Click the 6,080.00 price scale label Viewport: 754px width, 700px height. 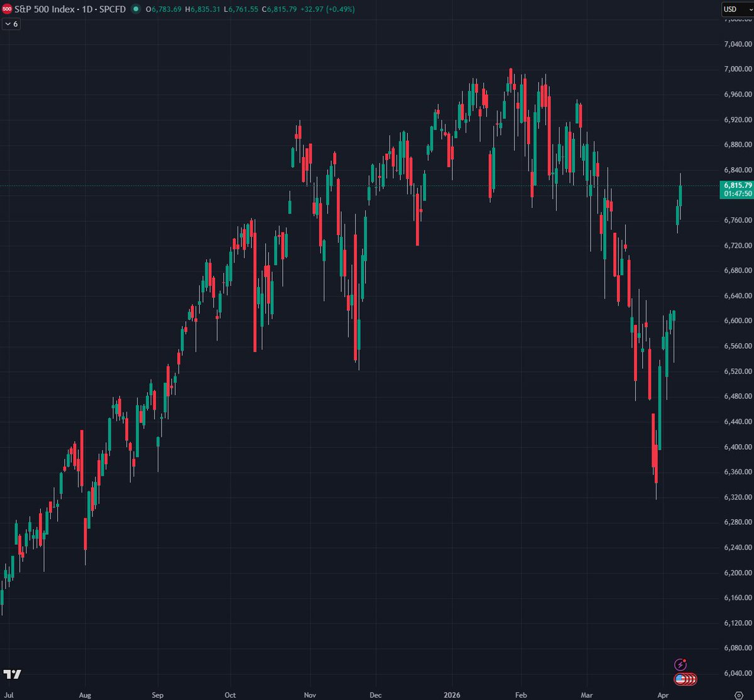click(738, 648)
